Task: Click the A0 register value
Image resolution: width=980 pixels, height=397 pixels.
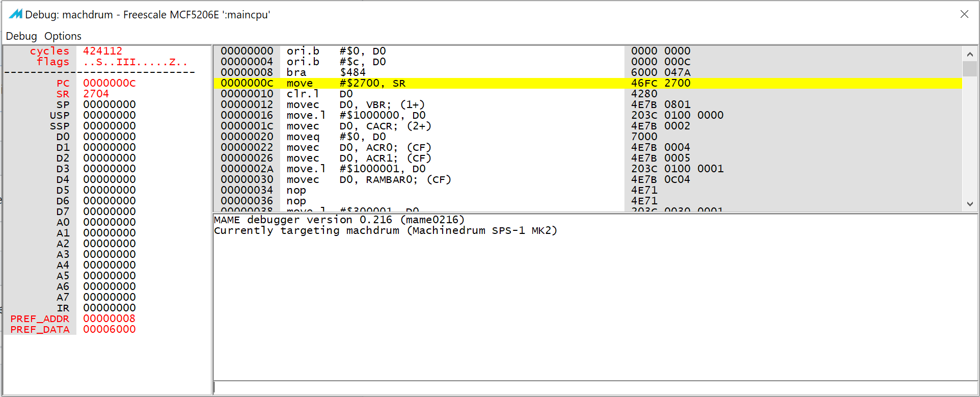Action: (x=110, y=222)
